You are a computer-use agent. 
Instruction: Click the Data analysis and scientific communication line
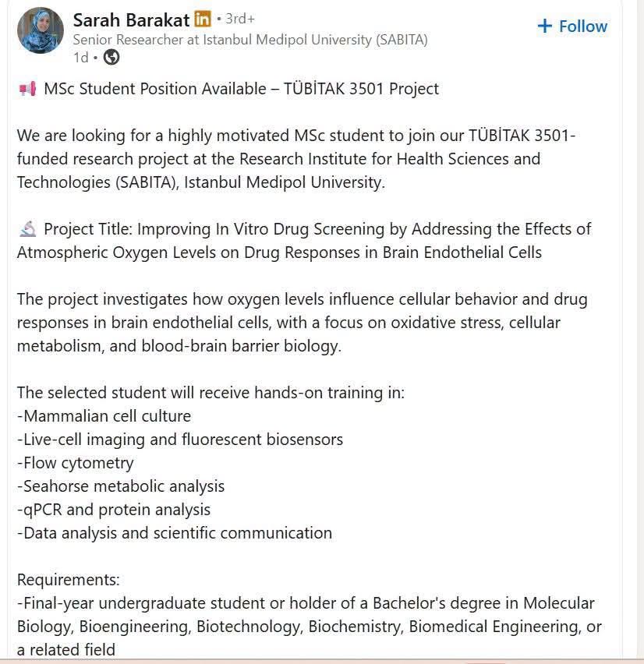175,533
